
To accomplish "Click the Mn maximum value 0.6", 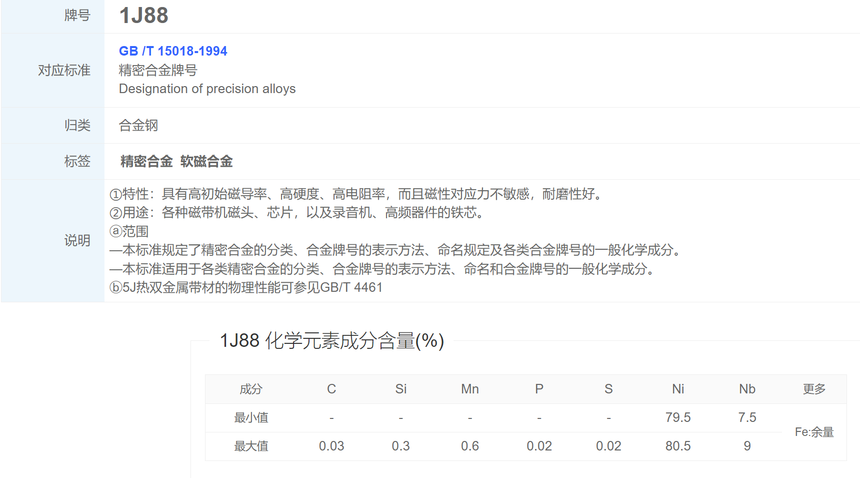I will click(x=470, y=446).
